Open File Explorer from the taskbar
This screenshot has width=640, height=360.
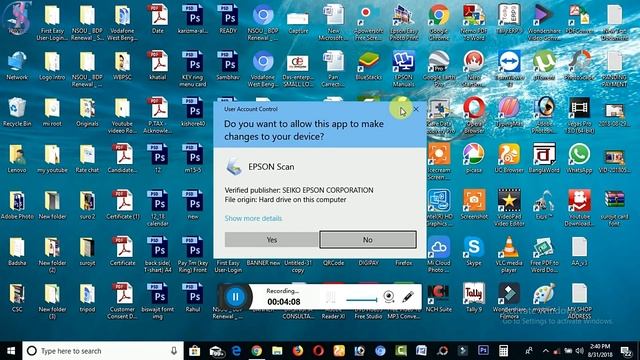277,351
